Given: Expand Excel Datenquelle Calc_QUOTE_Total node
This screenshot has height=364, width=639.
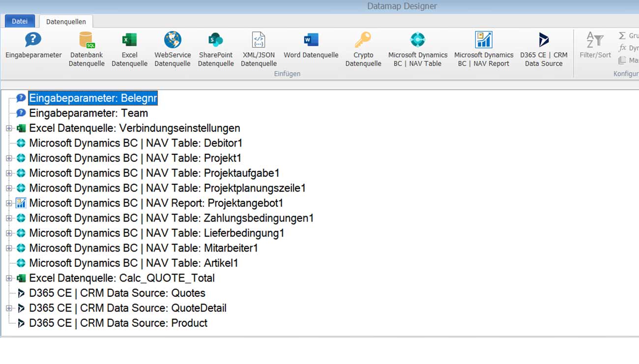Looking at the screenshot, I should click(9, 279).
